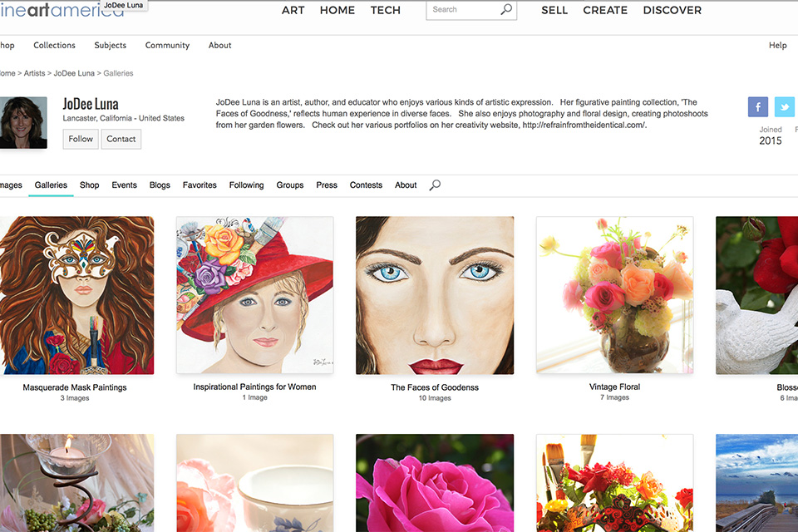This screenshot has width=798, height=532.
Task: Open The Faces of Goodenss gallery image
Action: (435, 295)
